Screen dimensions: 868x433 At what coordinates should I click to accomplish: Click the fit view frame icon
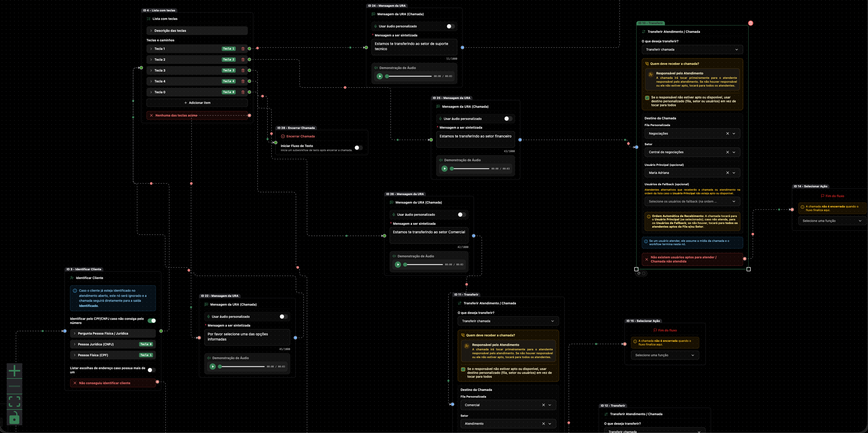click(14, 401)
